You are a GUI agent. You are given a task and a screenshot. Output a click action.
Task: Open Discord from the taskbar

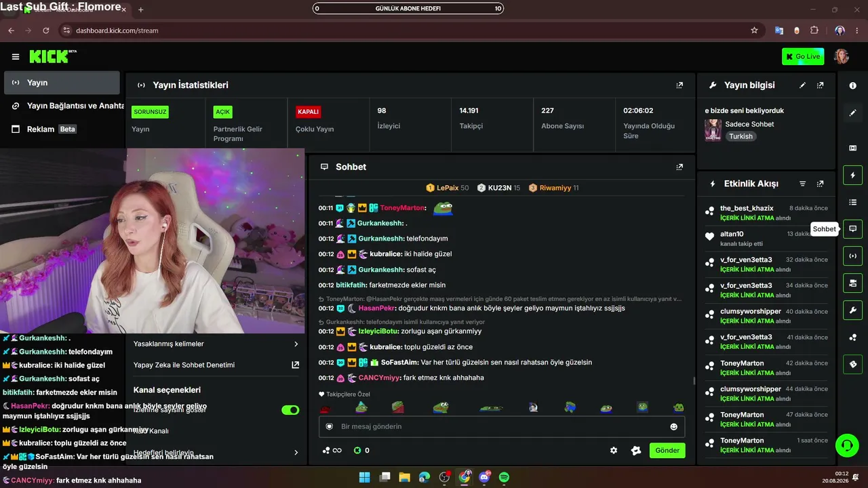(484, 477)
